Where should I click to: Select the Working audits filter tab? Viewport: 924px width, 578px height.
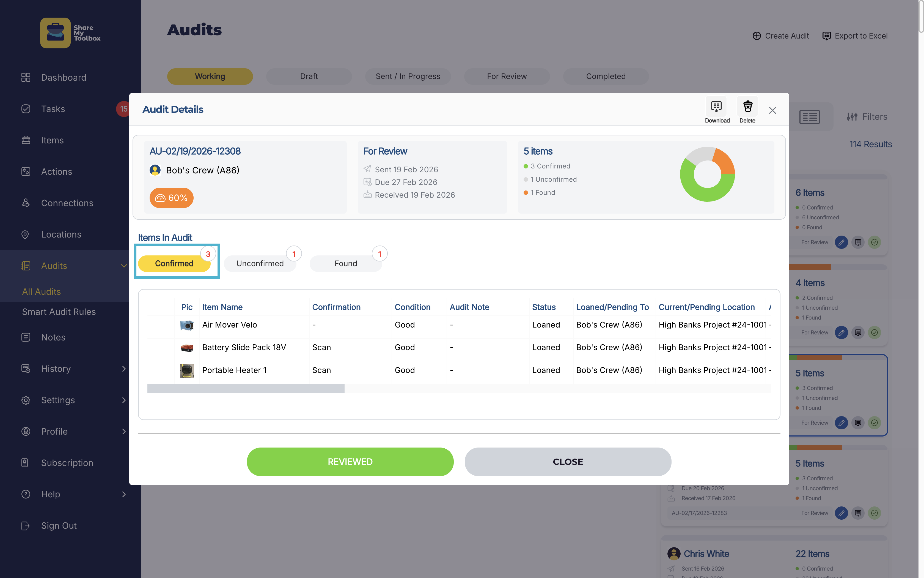coord(210,76)
